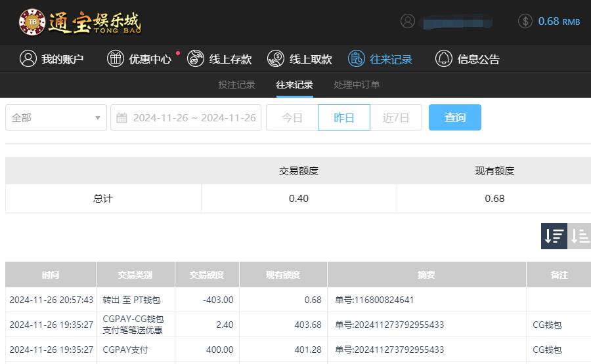Open 优惠中心 gift icon

pos(116,59)
